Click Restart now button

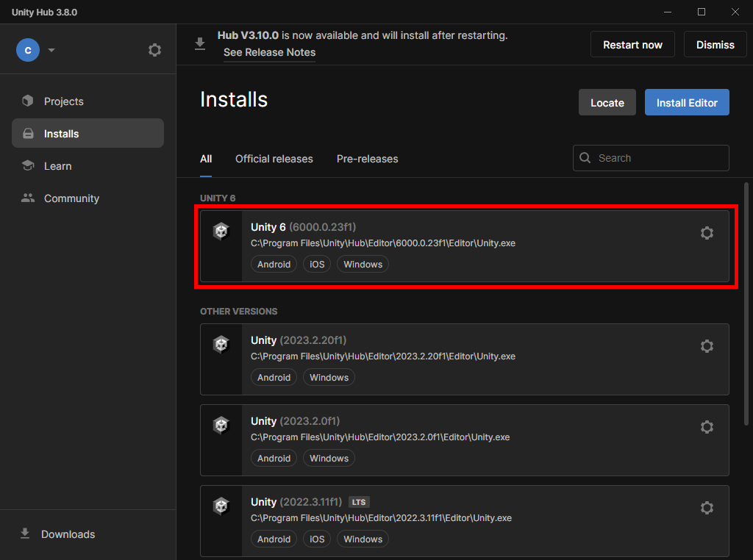click(632, 45)
